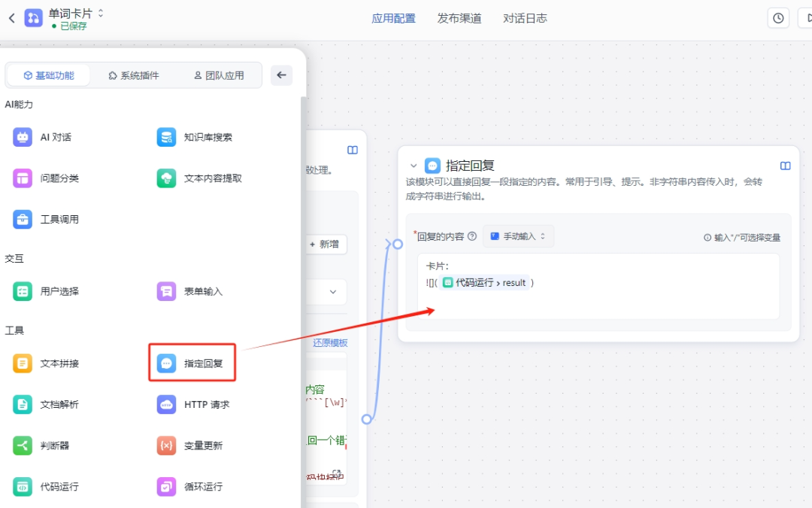Screen dimensions: 812x508
Task: Open the history clock icon
Action: click(x=778, y=18)
